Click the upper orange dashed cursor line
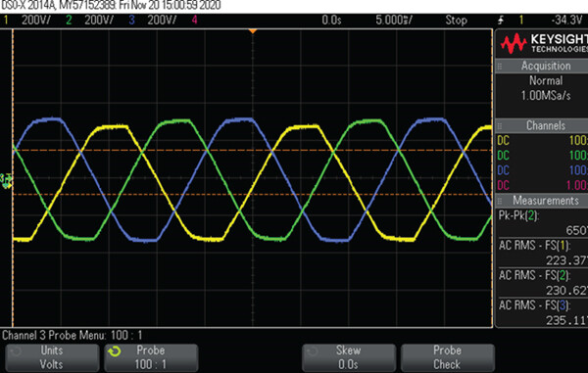This screenshot has height=373, width=588. click(253, 150)
